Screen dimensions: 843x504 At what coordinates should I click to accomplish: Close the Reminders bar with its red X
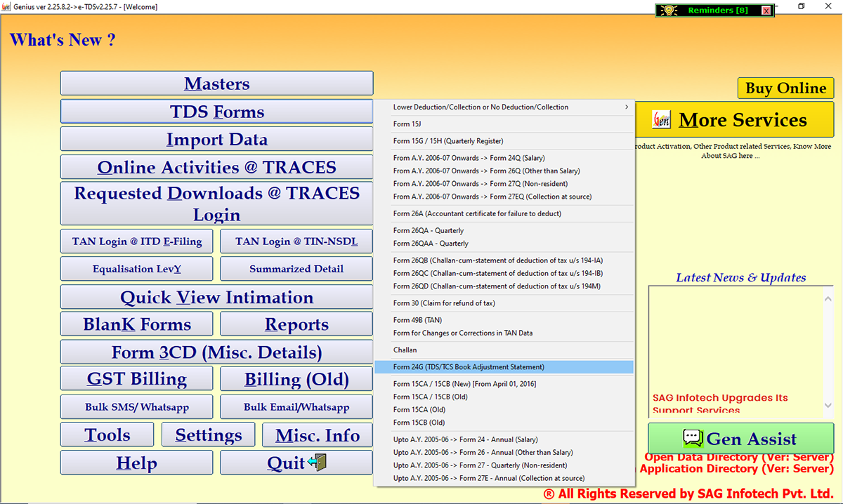click(766, 11)
